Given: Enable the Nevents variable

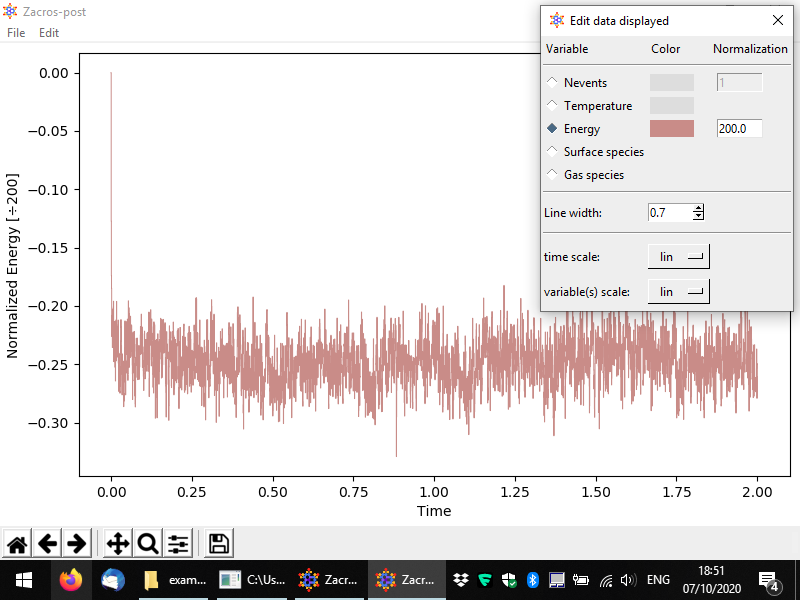Looking at the screenshot, I should [x=553, y=83].
